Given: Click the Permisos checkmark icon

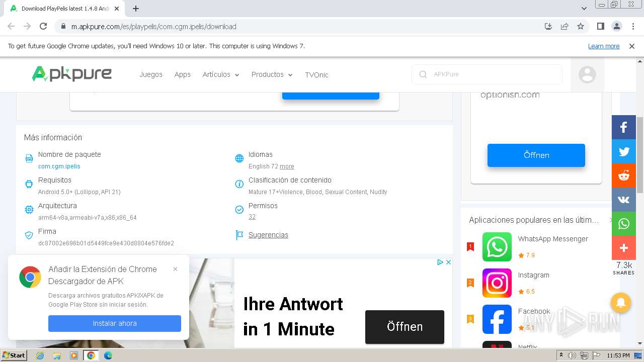Looking at the screenshot, I should click(x=239, y=210).
